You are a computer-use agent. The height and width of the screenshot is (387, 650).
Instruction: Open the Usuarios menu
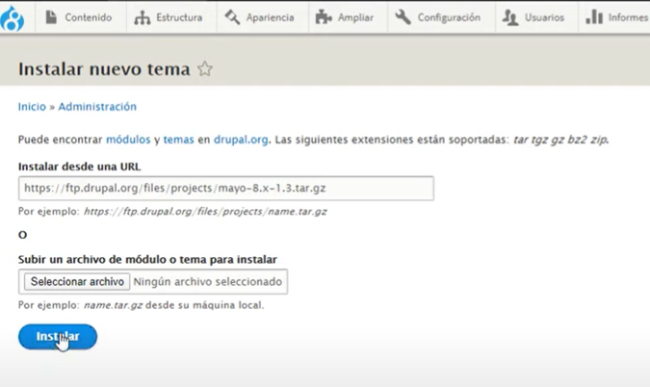pos(534,17)
